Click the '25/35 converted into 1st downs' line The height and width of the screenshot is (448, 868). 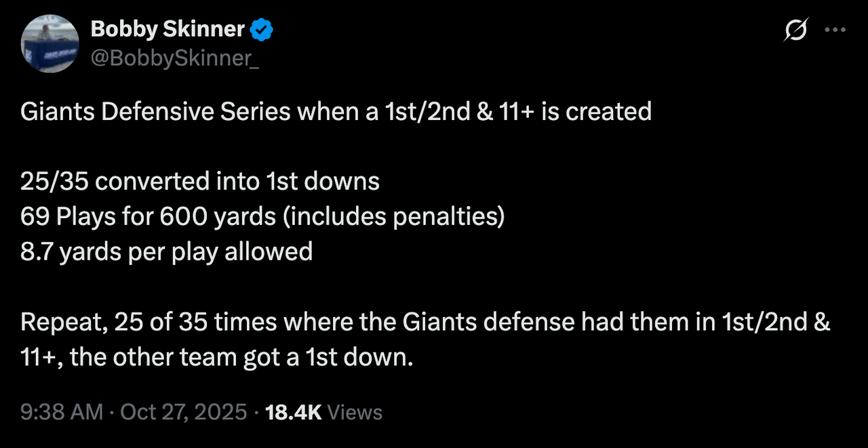point(199,182)
